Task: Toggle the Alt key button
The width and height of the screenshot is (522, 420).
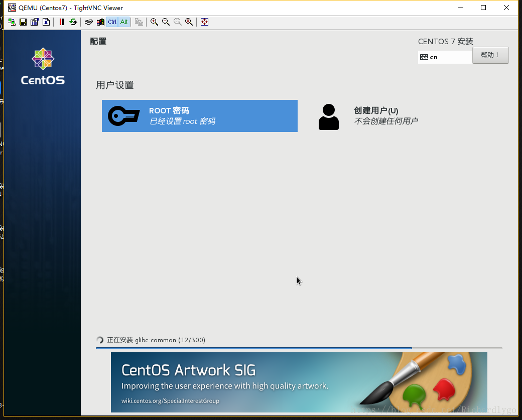Action: click(124, 22)
